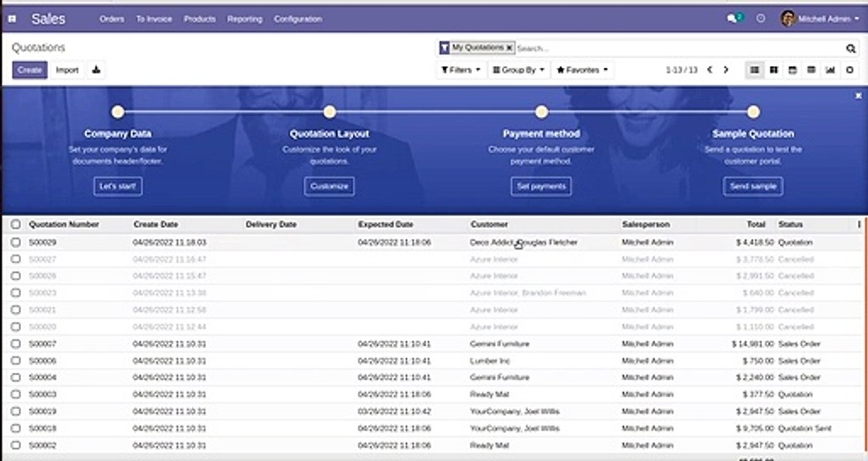868x461 pixels.
Task: Select checkbox for quotation S00018
Action: coord(16,428)
